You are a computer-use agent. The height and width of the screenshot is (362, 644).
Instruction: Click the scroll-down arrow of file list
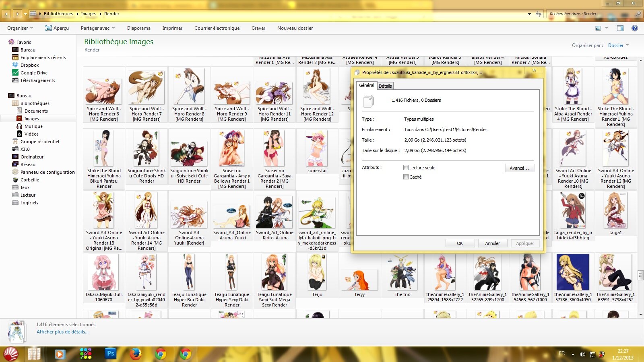(640, 315)
